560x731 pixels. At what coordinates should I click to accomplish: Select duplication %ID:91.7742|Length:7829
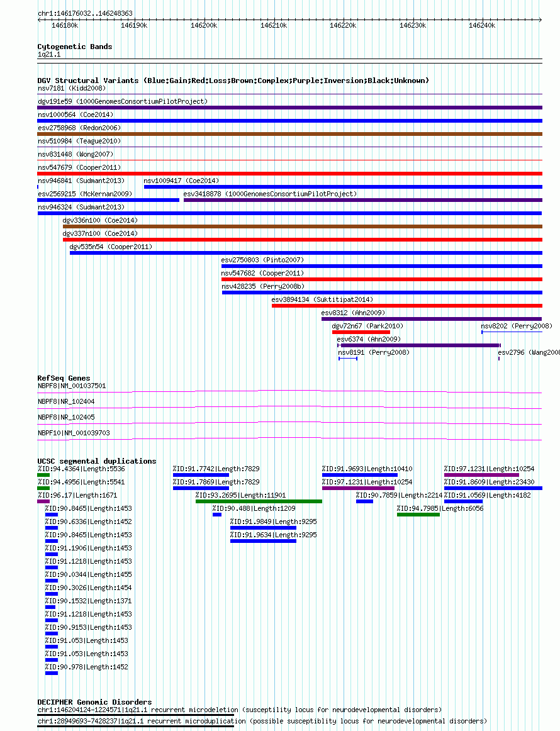click(216, 469)
